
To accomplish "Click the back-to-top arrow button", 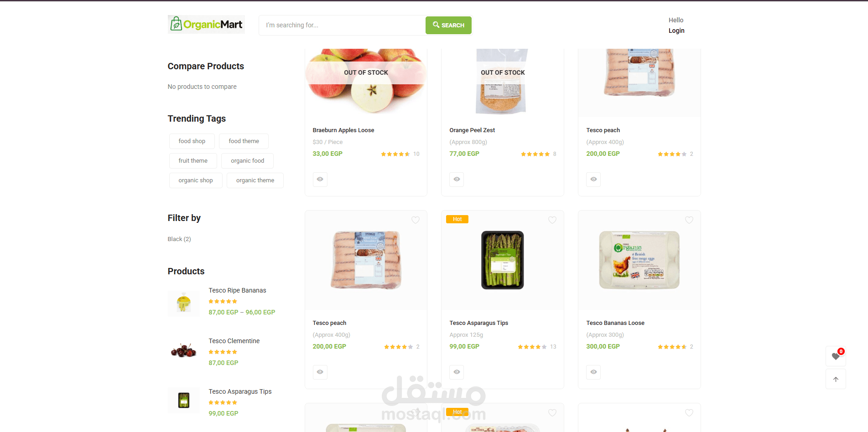I will coord(836,379).
